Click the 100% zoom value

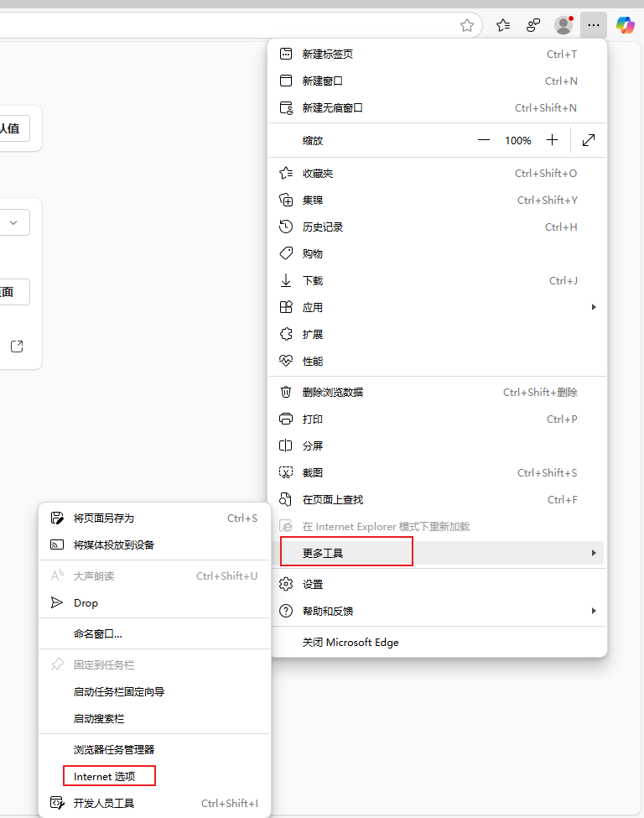pyautogui.click(x=518, y=141)
